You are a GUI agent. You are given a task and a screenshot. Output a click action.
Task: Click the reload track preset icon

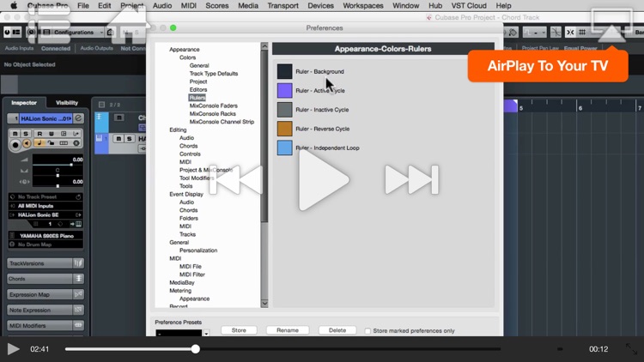coord(78,197)
